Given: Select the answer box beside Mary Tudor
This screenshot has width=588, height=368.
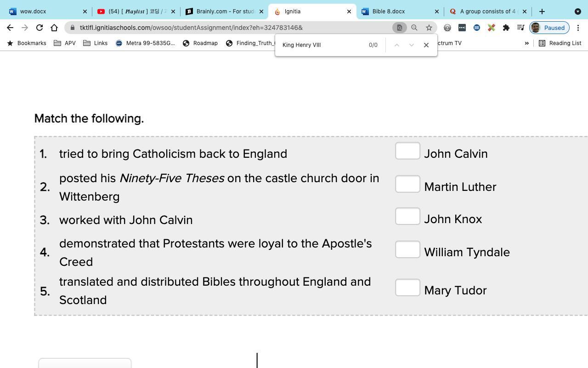Looking at the screenshot, I should (x=407, y=287).
